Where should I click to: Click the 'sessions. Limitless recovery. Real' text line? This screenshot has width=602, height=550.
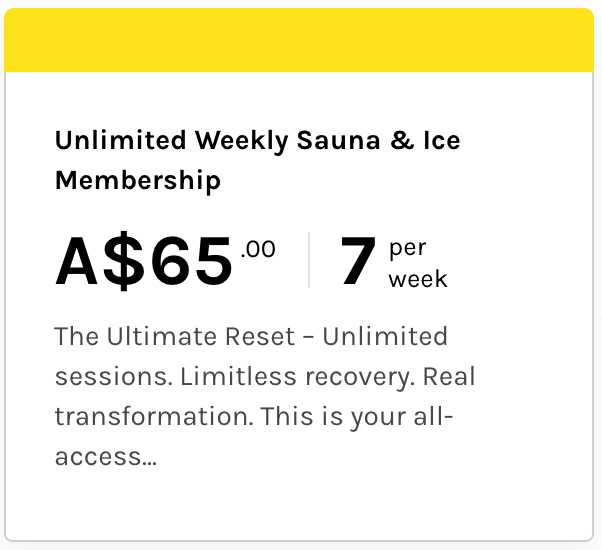[265, 377]
